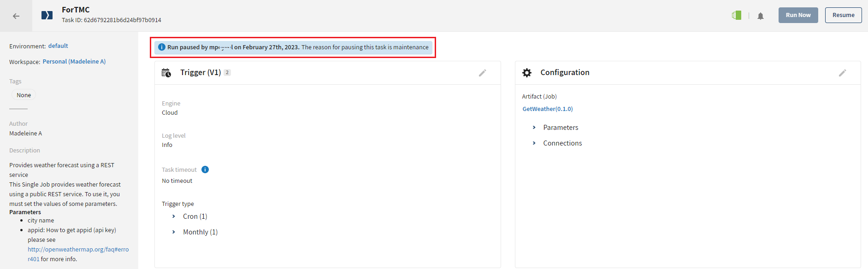This screenshot has width=868, height=269.
Task: Open Personal (Madeleine A) workspace link
Action: point(74,62)
